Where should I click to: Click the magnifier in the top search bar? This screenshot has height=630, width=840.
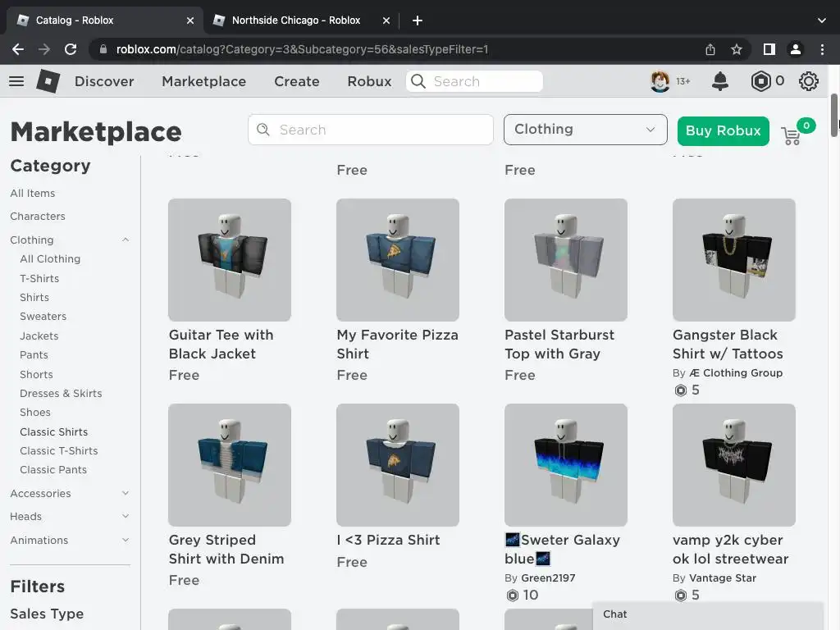[418, 81]
